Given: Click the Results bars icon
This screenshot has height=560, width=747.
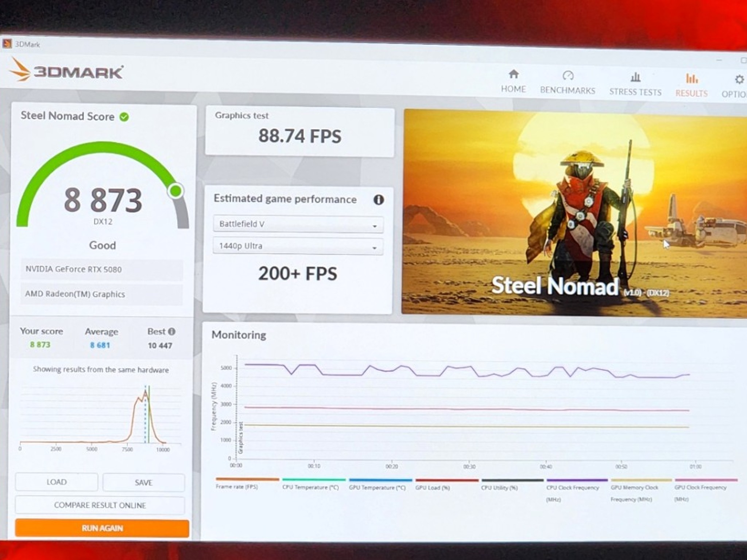Looking at the screenshot, I should 692,78.
